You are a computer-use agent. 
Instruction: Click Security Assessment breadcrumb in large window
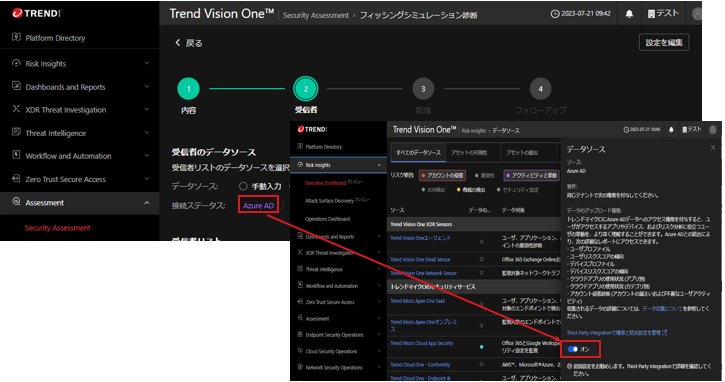point(316,15)
